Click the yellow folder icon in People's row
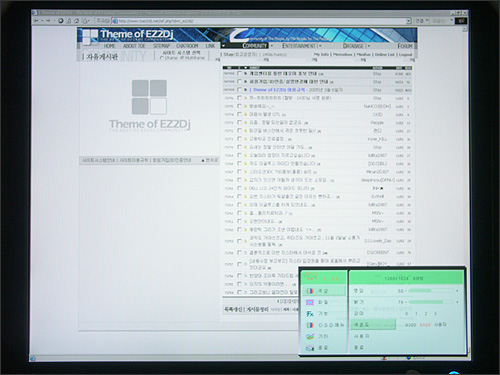Screen dimensions: 500x375 pyautogui.click(x=246, y=123)
